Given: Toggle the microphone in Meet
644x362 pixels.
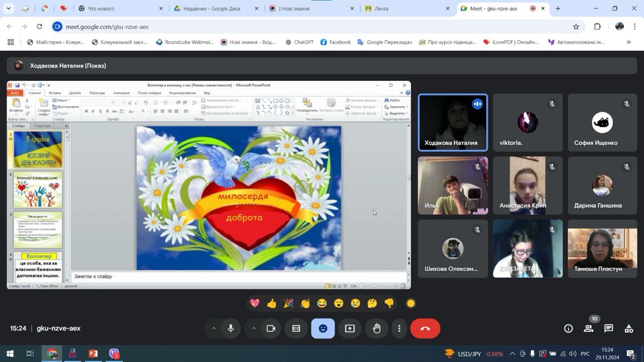Looking at the screenshot, I should (x=230, y=328).
